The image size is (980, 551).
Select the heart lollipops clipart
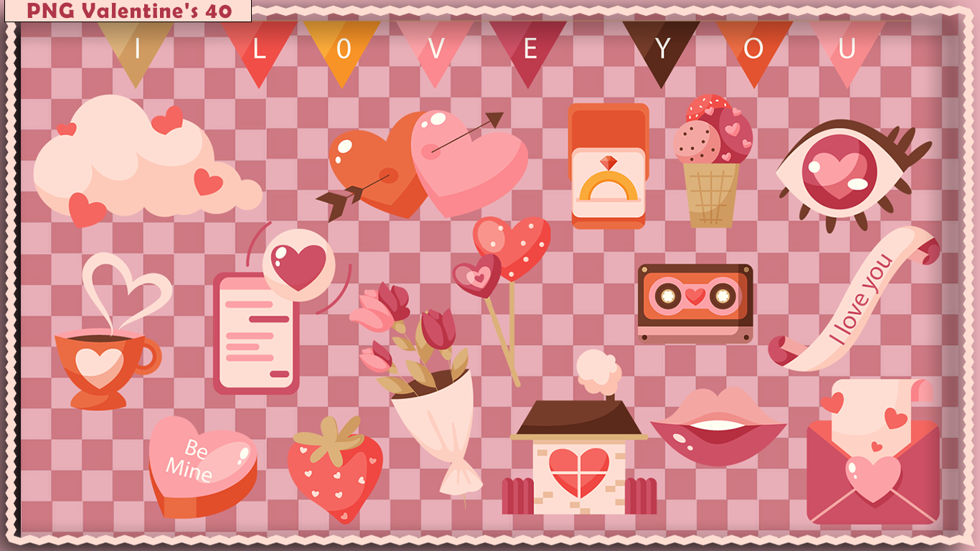click(x=501, y=300)
